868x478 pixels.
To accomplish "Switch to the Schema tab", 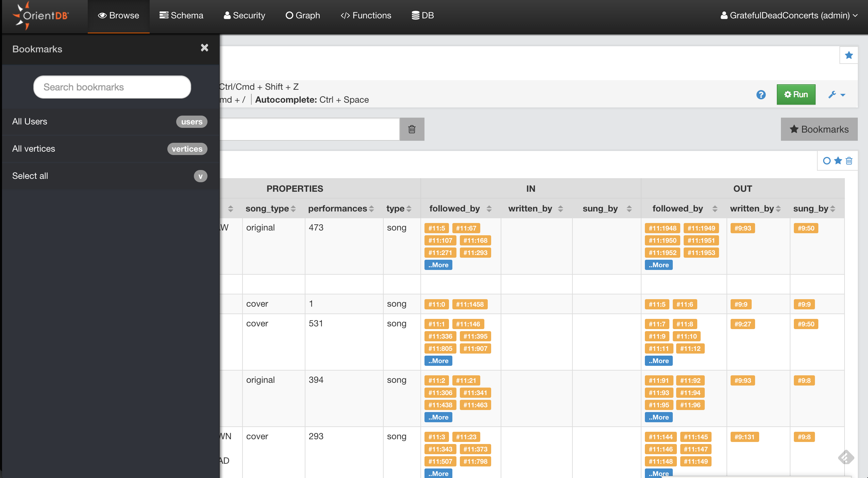I will [x=181, y=15].
